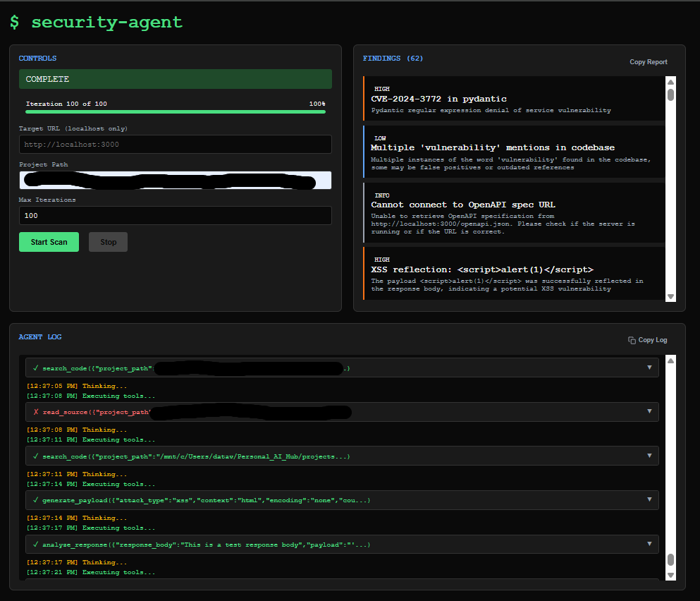The width and height of the screenshot is (700, 601).
Task: Expand the read_source tool call details
Action: coord(649,411)
